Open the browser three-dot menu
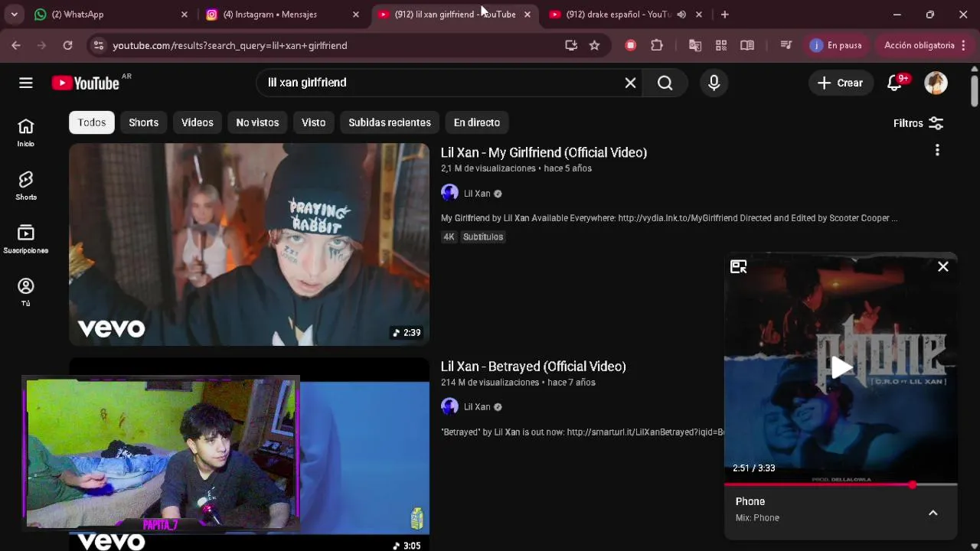Image resolution: width=980 pixels, height=551 pixels. pyautogui.click(x=964, y=45)
